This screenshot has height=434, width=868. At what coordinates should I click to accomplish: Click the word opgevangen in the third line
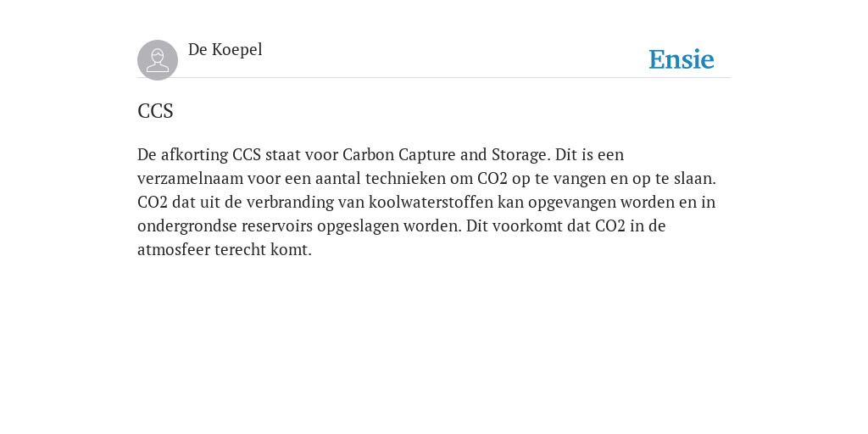(572, 203)
